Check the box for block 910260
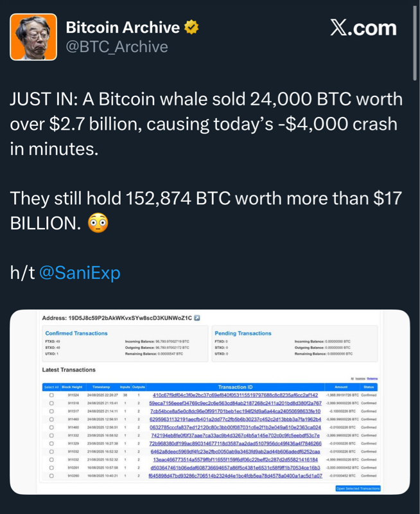This screenshot has height=514, width=420. [x=51, y=476]
